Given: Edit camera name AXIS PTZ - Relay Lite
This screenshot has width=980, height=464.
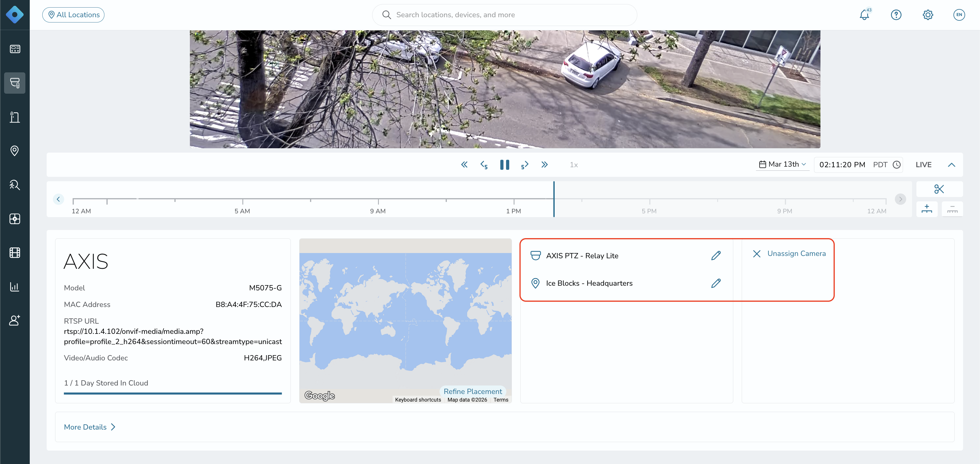Looking at the screenshot, I should point(716,255).
